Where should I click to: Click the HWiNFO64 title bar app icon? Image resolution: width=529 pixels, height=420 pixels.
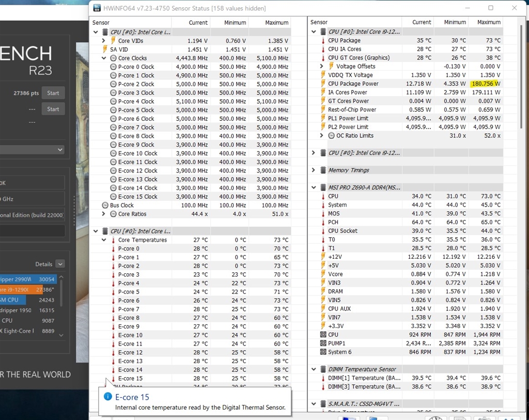tap(97, 8)
